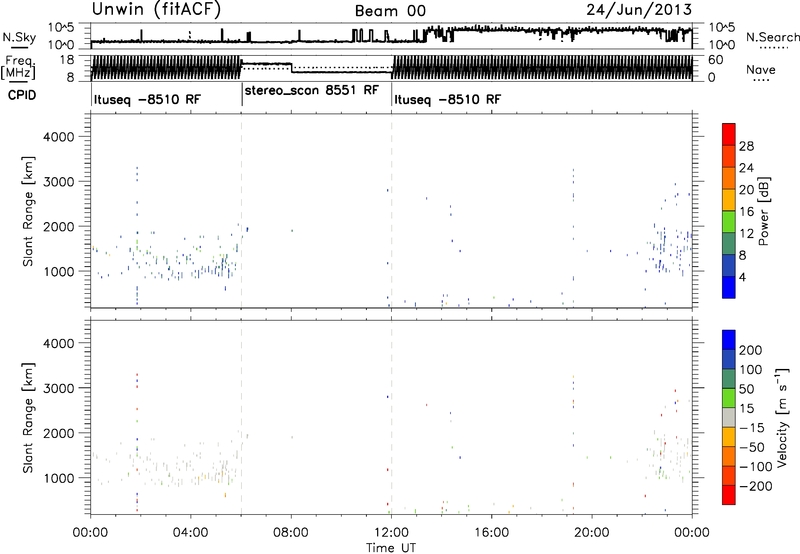Click the 'Time UT' axis title
The image size is (800, 554).
click(391, 547)
